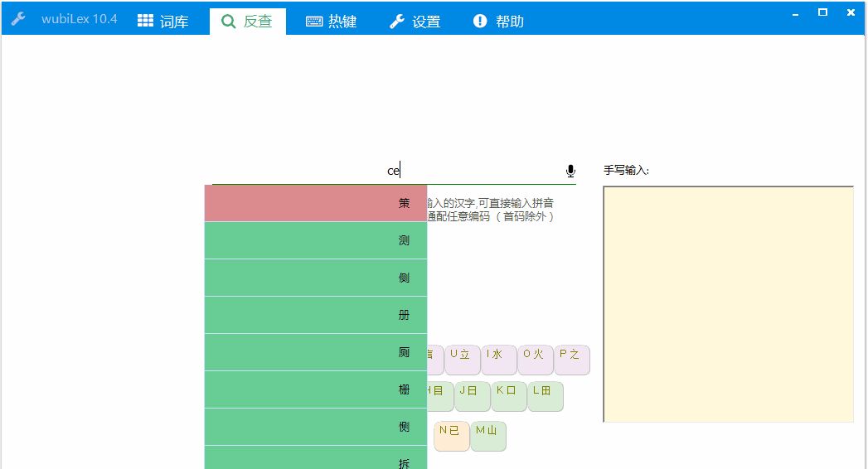Click in the handwriting input canvas

point(728,304)
